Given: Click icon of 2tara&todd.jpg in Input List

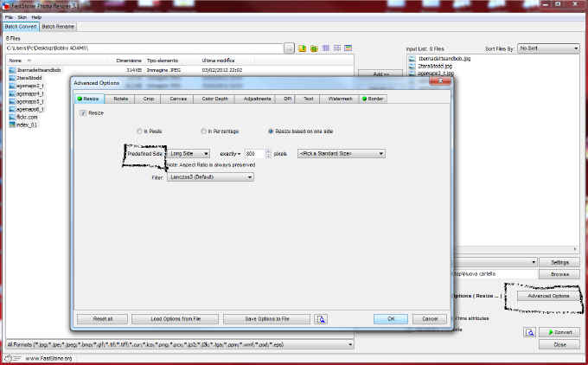Looking at the screenshot, I should (x=412, y=66).
